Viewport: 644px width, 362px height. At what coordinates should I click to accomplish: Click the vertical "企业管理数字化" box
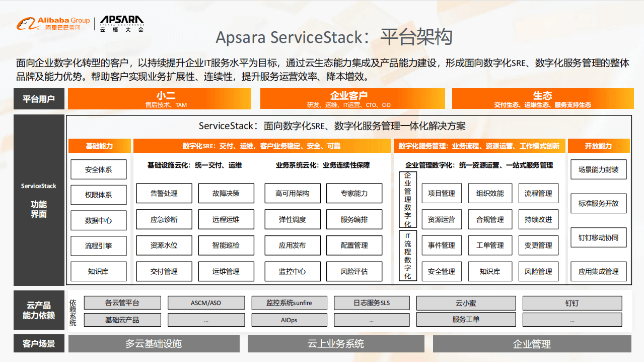pyautogui.click(x=408, y=200)
